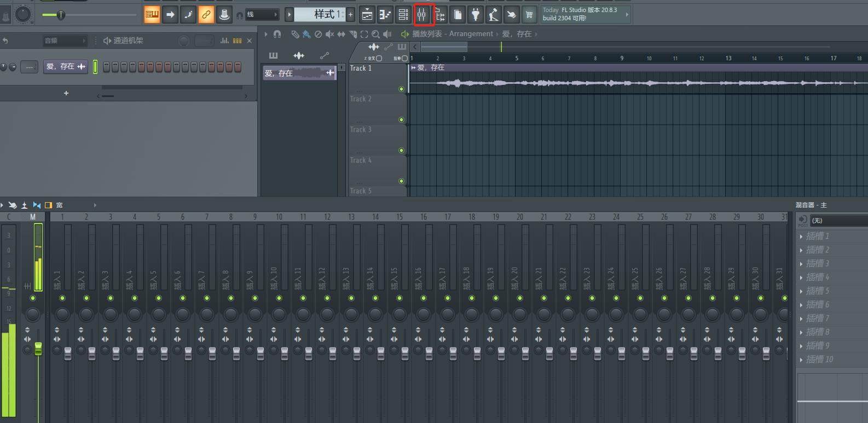Mute mixer track 插入 2
The image size is (868, 423).
point(86,298)
